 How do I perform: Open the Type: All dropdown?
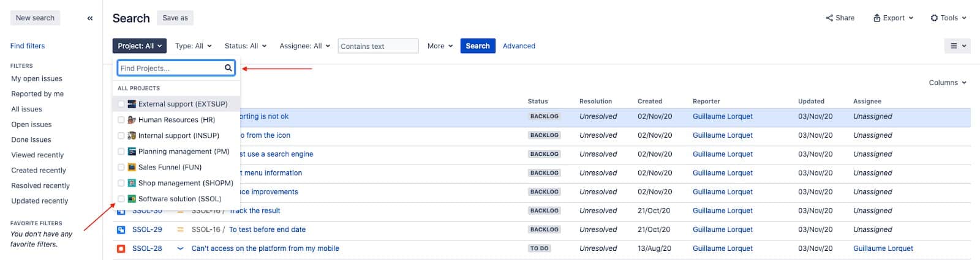193,46
